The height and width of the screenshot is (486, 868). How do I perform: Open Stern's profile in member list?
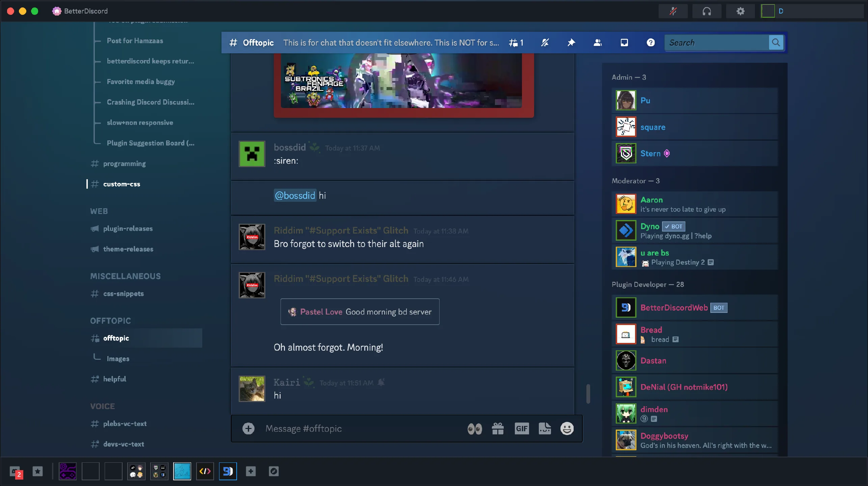pyautogui.click(x=695, y=154)
